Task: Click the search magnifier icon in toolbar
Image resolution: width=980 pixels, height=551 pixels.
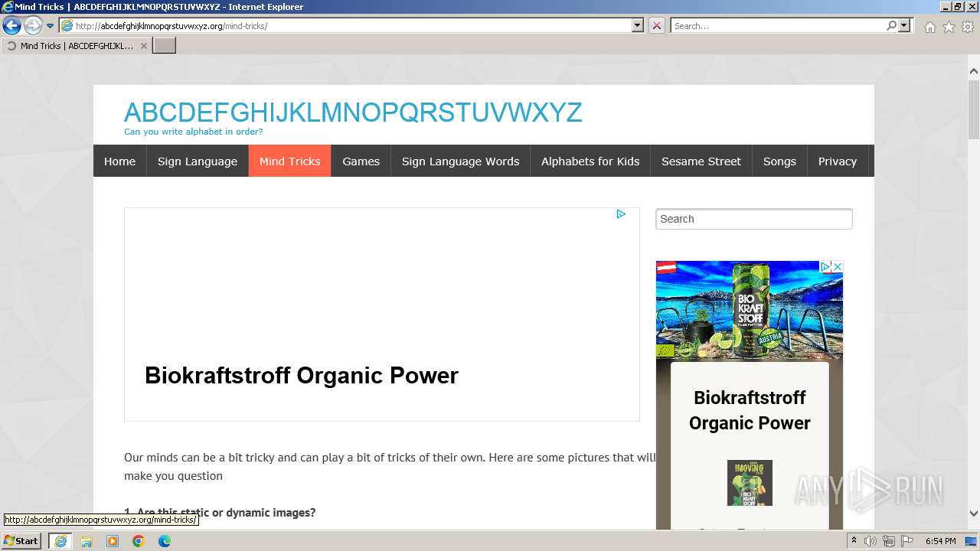Action: pyautogui.click(x=891, y=25)
